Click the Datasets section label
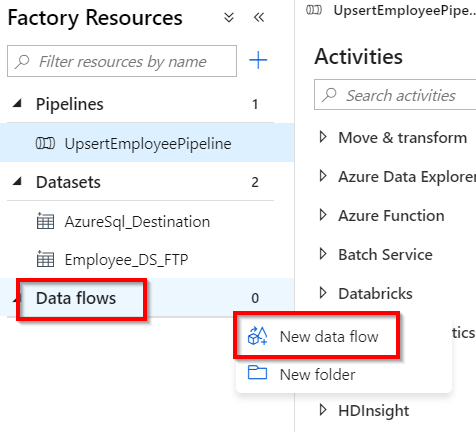This screenshot has height=432, width=476. tap(68, 182)
